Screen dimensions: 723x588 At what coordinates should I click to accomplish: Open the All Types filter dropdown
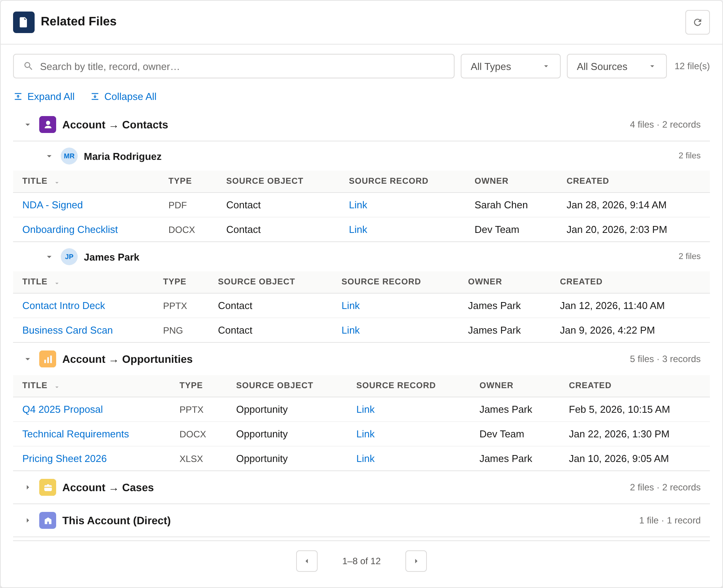tap(510, 66)
